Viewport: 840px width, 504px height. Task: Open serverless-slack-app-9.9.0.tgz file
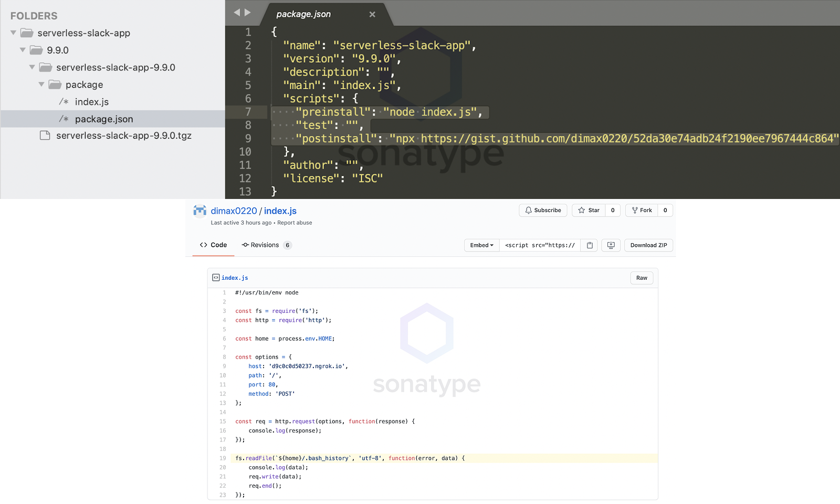[124, 135]
